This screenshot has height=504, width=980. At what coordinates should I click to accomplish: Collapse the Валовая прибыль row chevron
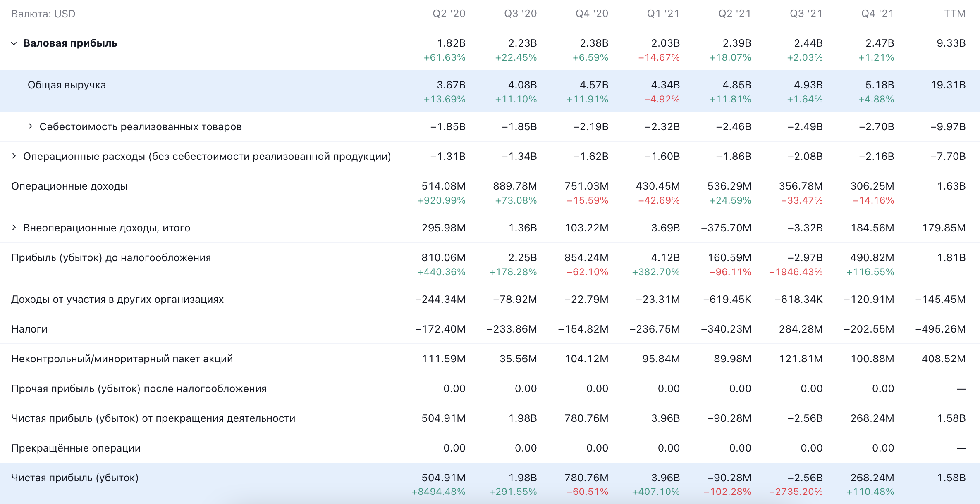tap(14, 43)
